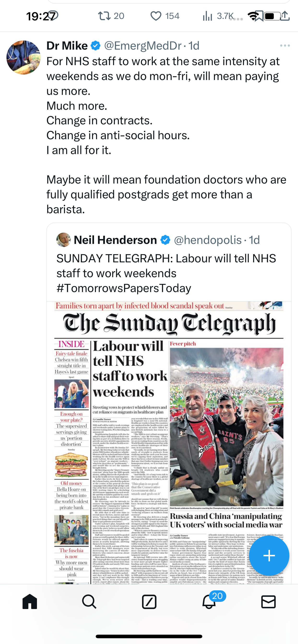Like the tweet with 154 hearts
This screenshot has height=644, width=298.
pos(156,16)
